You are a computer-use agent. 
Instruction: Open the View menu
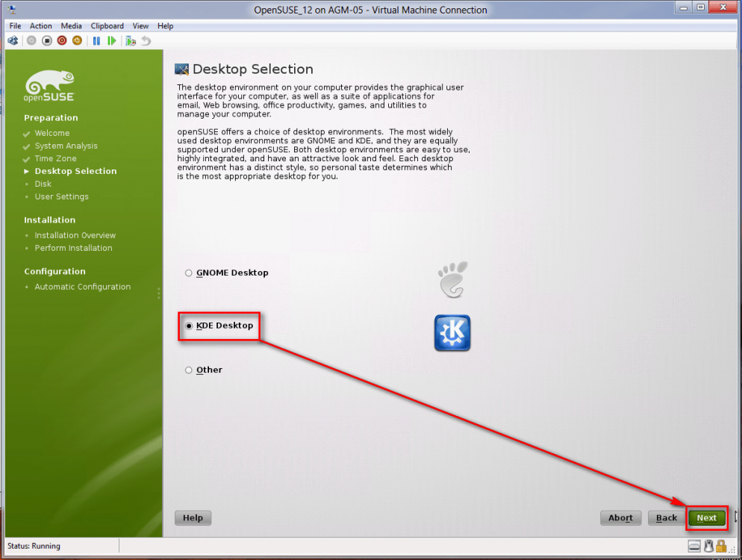140,26
